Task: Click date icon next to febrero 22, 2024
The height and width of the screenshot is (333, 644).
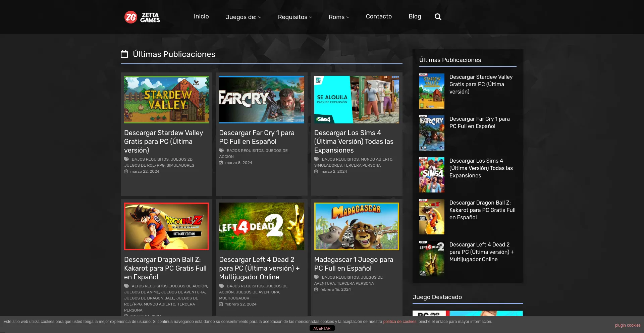Action: [221, 304]
